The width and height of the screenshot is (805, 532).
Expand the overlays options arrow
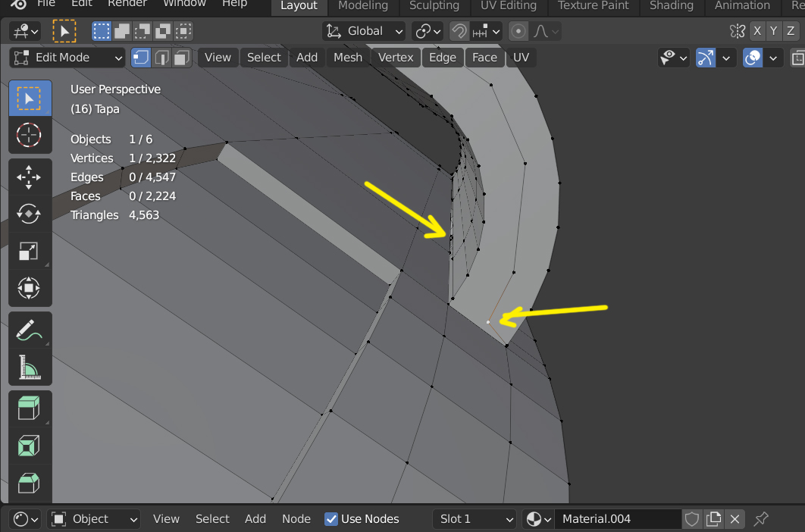point(773,58)
